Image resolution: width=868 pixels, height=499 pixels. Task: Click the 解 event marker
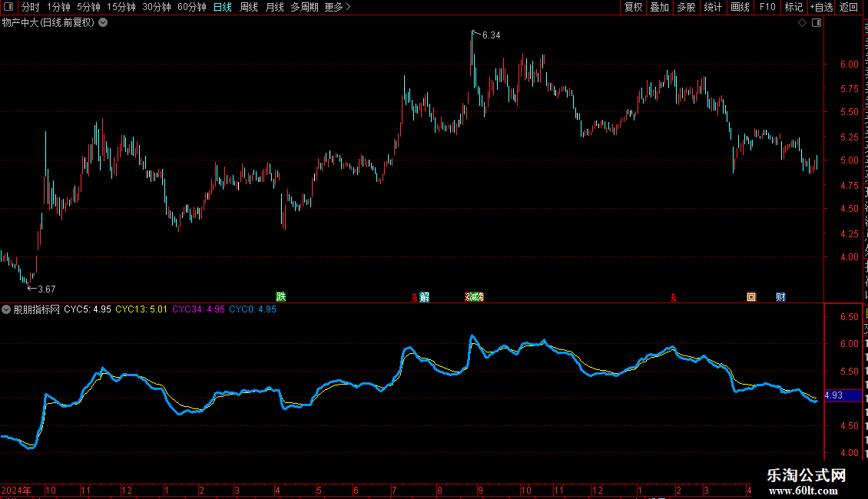coord(425,297)
